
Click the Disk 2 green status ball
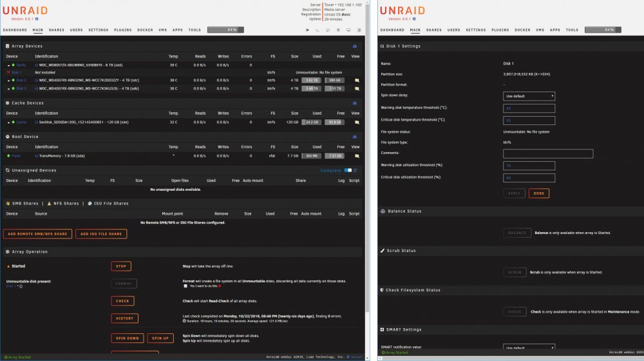[x=13, y=80]
